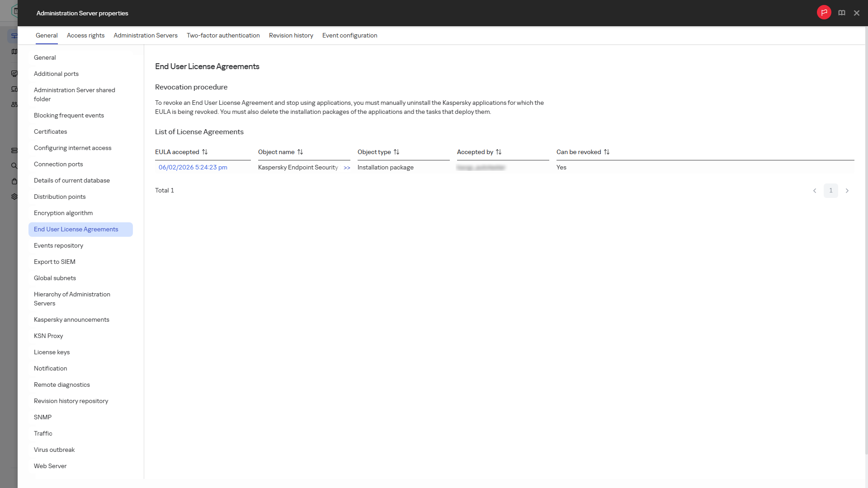Open Two-factor authentication tab
The image size is (868, 488).
point(223,35)
